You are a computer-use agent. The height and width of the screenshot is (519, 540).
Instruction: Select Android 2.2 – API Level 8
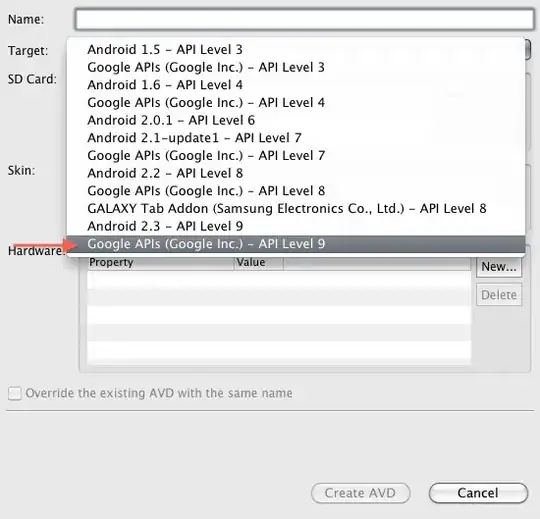pyautogui.click(x=296, y=173)
